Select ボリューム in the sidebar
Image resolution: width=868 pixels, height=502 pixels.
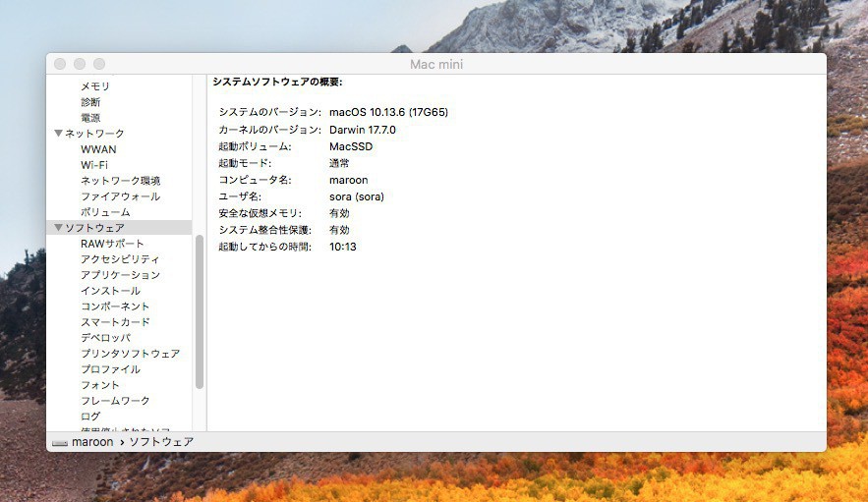point(105,212)
